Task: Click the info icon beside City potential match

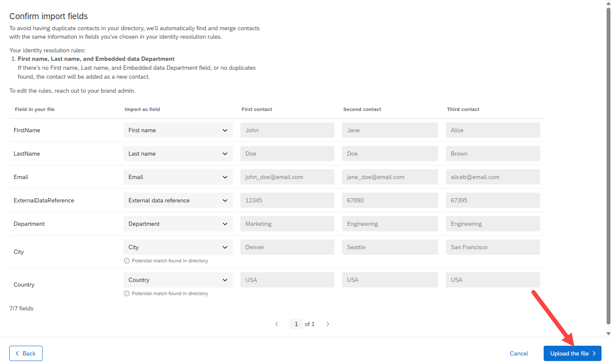Action: 127,261
